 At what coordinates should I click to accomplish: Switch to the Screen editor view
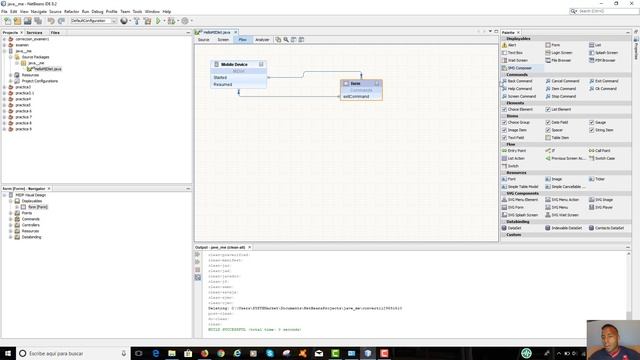pyautogui.click(x=223, y=40)
